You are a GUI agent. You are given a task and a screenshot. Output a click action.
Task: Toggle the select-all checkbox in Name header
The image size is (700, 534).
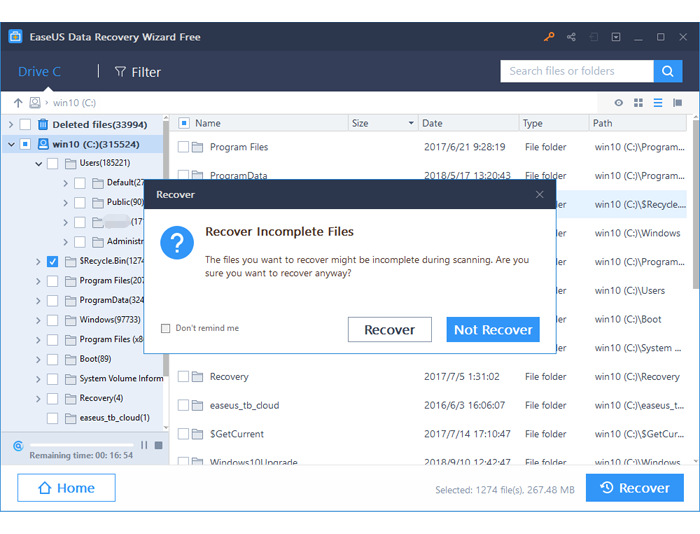click(184, 123)
